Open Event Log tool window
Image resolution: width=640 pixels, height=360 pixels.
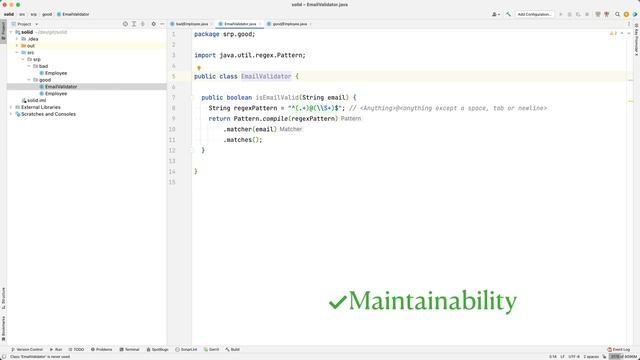click(x=619, y=349)
